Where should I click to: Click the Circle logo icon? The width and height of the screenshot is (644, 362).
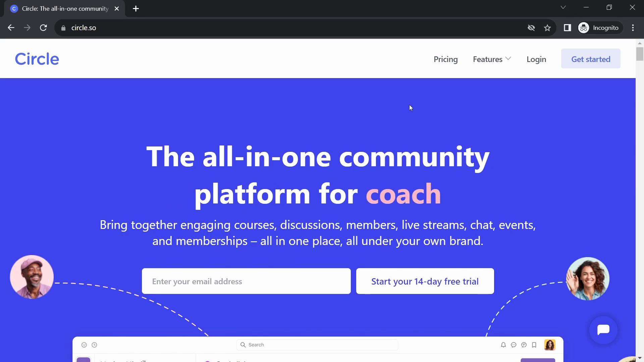37,59
